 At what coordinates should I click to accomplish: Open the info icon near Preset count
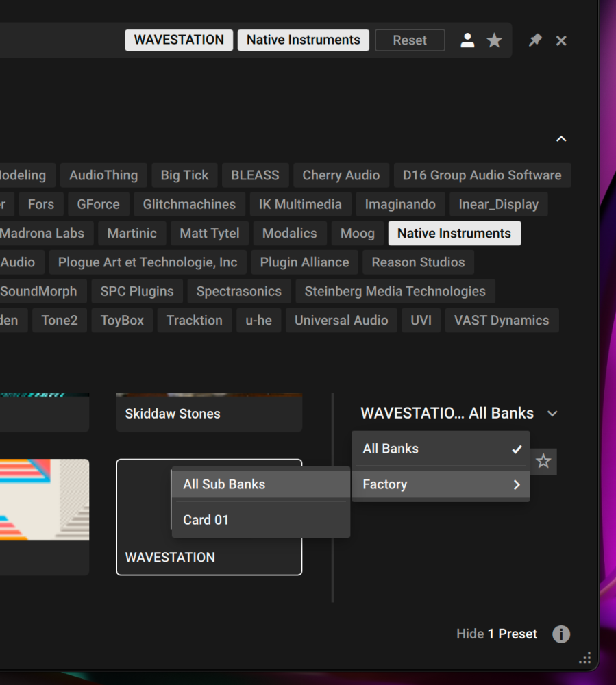click(x=561, y=634)
